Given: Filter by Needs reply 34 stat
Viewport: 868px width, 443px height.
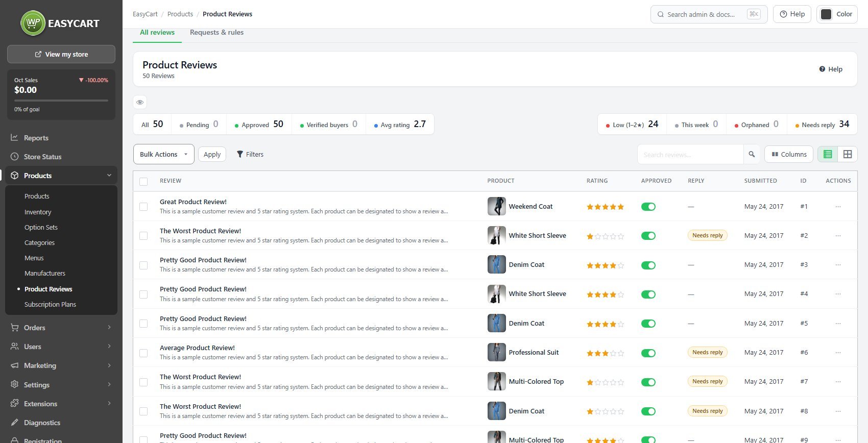Looking at the screenshot, I should 822,124.
